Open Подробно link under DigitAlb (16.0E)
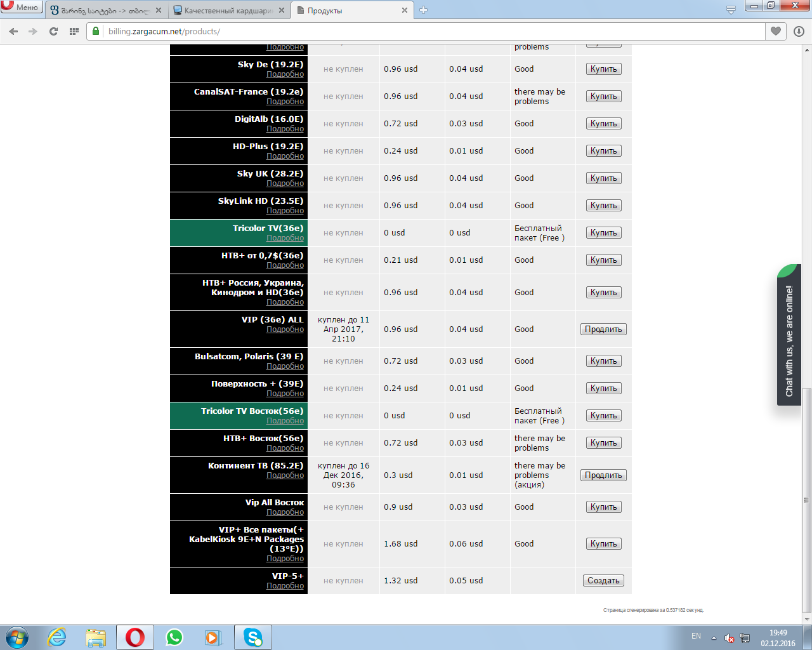 (285, 129)
